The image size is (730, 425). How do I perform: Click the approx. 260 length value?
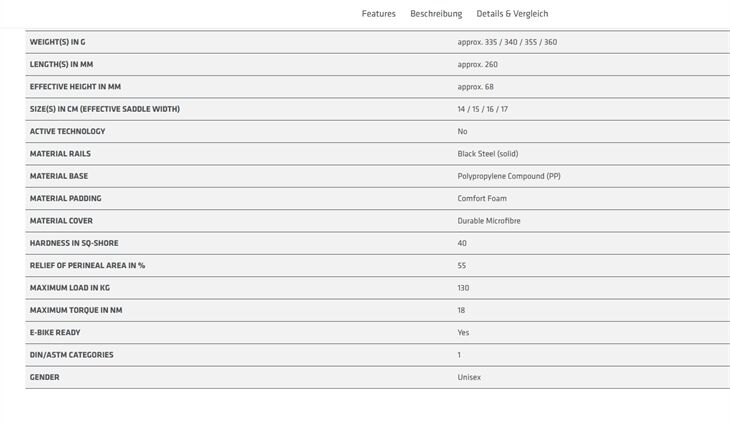[477, 64]
